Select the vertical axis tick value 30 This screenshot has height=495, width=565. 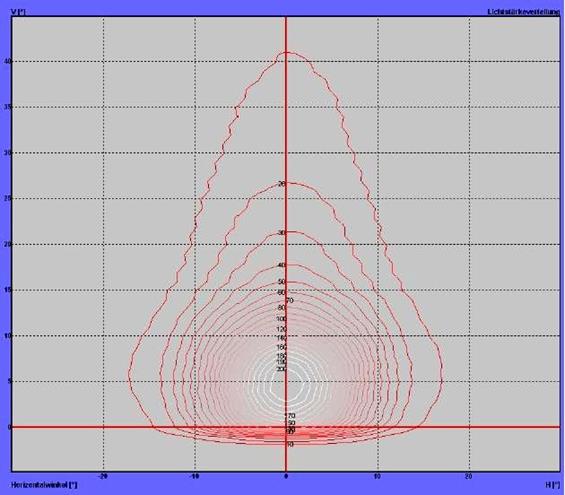click(7, 153)
